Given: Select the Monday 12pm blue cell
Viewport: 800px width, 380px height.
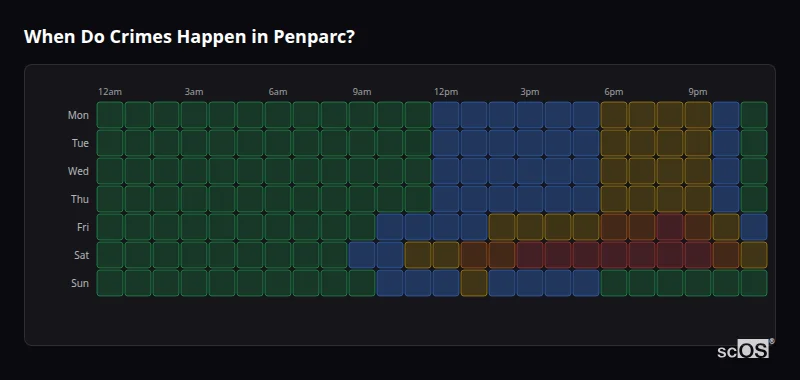Looking at the screenshot, I should [x=446, y=115].
